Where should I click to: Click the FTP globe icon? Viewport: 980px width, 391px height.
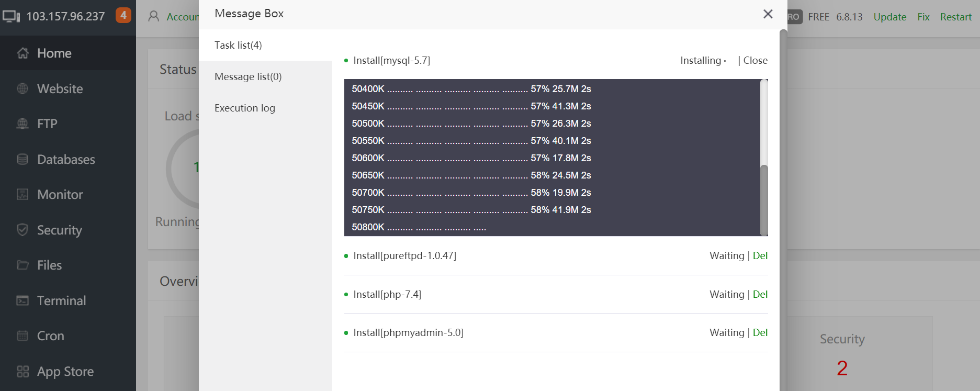click(22, 124)
